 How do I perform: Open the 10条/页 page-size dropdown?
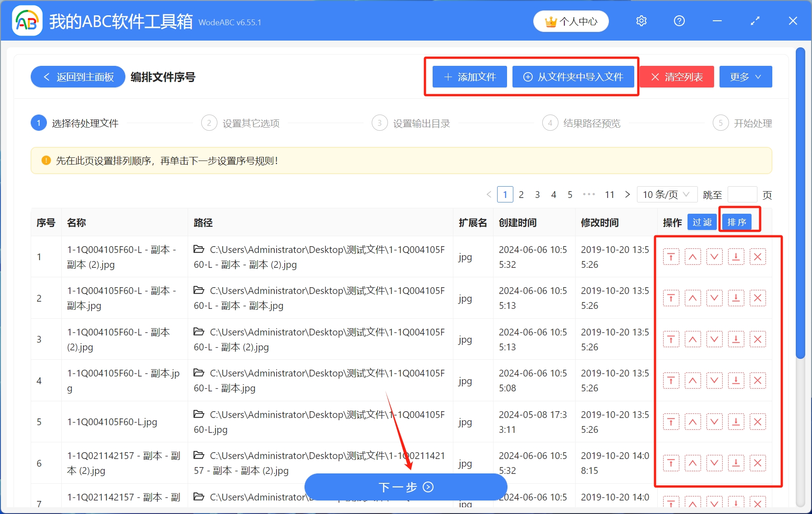pyautogui.click(x=666, y=194)
